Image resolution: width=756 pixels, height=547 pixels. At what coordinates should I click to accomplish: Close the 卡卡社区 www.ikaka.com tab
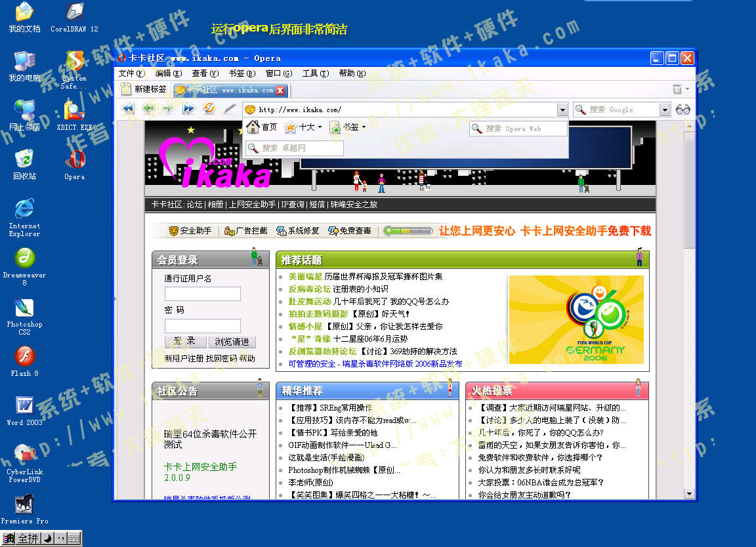(280, 90)
